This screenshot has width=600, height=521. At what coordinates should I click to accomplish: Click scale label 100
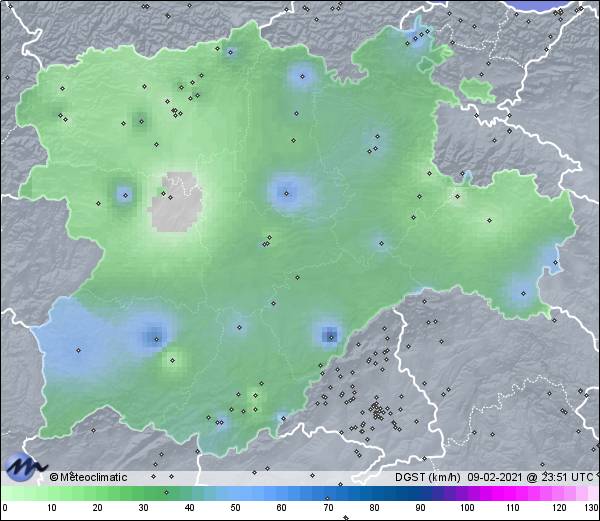pos(467,508)
